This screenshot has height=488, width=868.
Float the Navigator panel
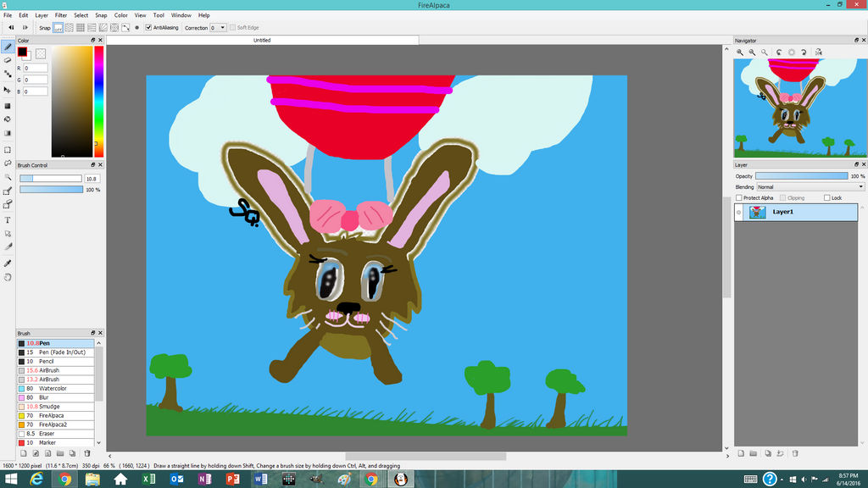tap(856, 41)
